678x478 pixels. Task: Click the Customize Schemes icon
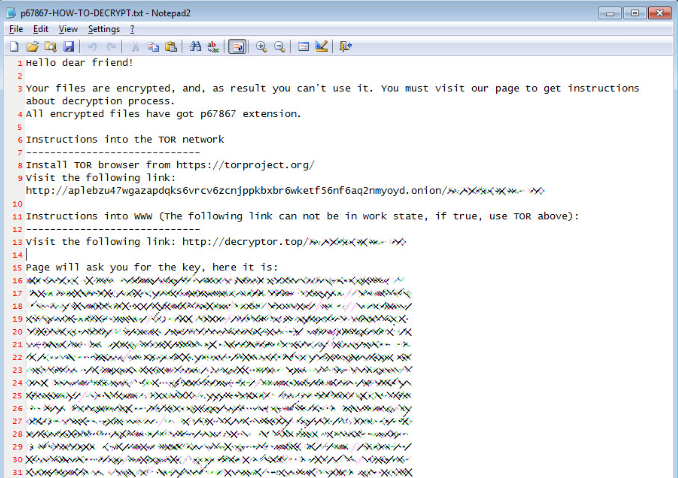(x=321, y=46)
